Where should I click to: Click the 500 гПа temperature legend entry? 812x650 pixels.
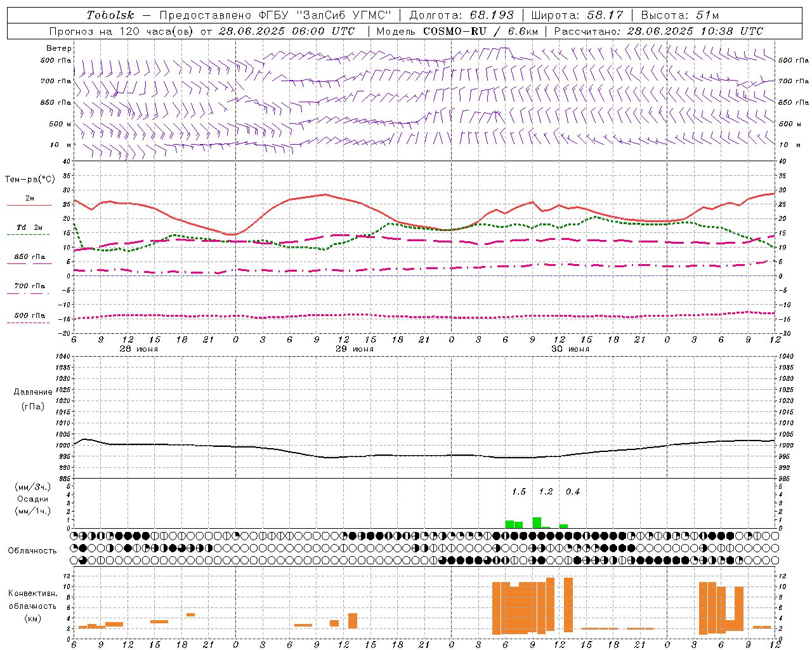30,315
